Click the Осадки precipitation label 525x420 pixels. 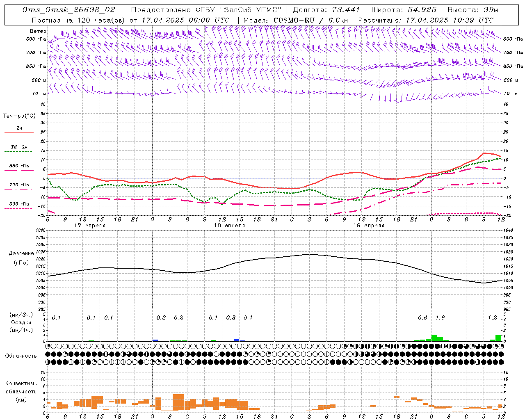21,322
